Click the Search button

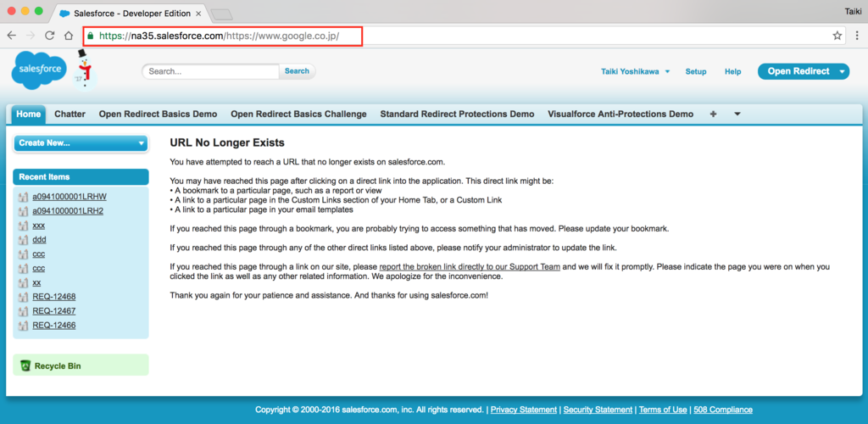pos(297,71)
